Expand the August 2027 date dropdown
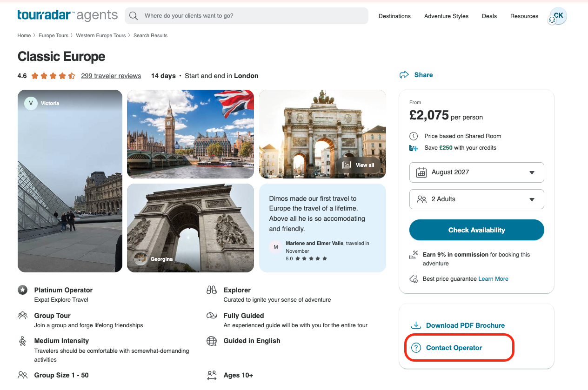The image size is (588, 390). tap(477, 172)
